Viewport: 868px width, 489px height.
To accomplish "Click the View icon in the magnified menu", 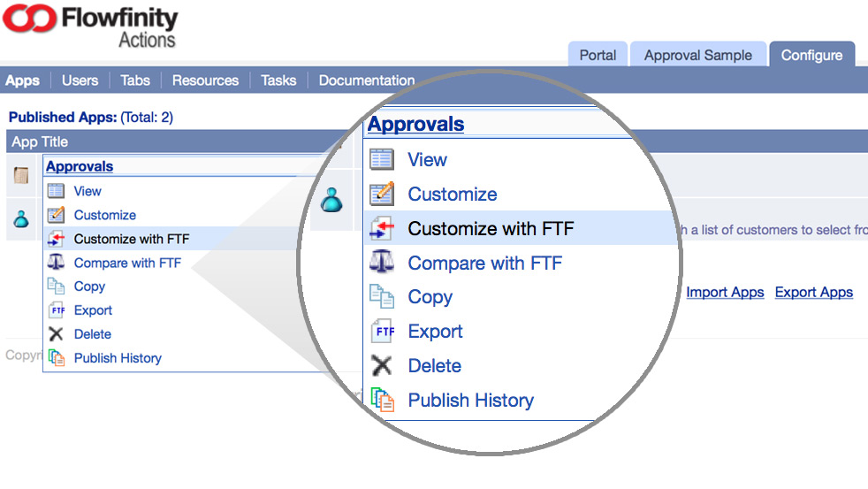I will (x=382, y=160).
